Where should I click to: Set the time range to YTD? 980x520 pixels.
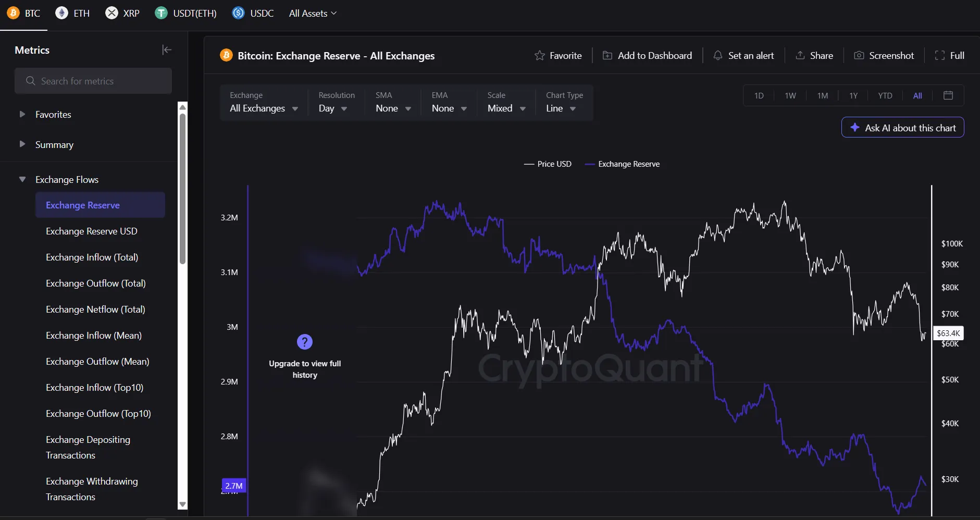(885, 95)
